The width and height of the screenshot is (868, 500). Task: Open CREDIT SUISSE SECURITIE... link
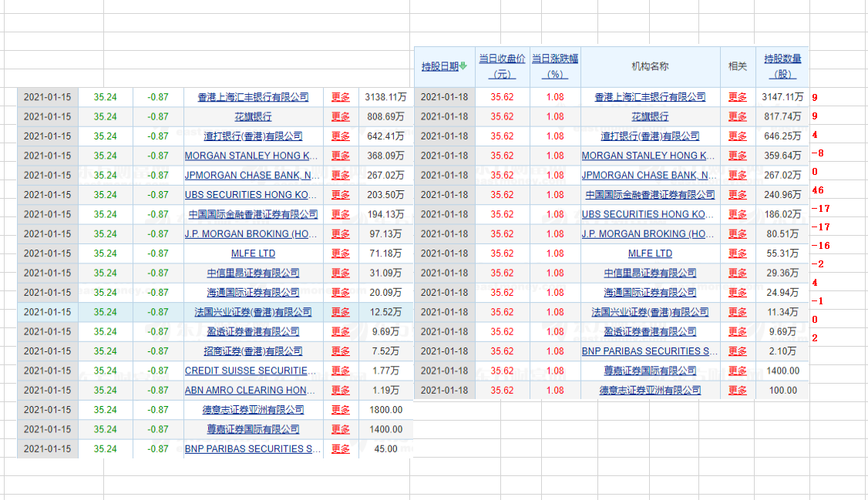pyautogui.click(x=251, y=371)
